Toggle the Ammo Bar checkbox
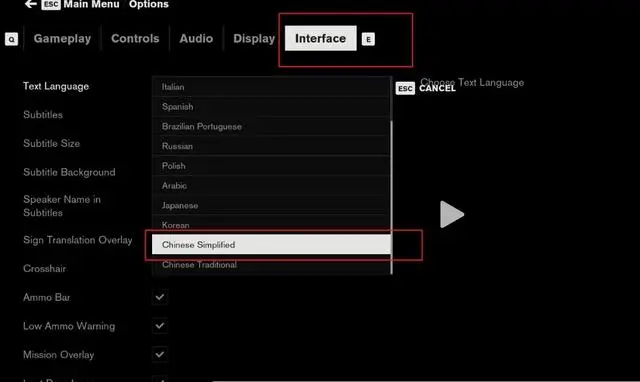Screen dimensions: 640x382 tap(160, 297)
